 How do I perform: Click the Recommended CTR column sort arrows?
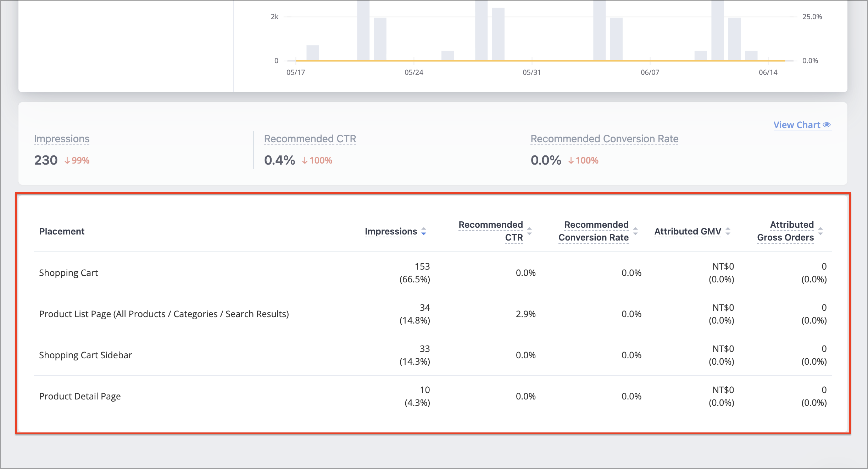pyautogui.click(x=529, y=231)
